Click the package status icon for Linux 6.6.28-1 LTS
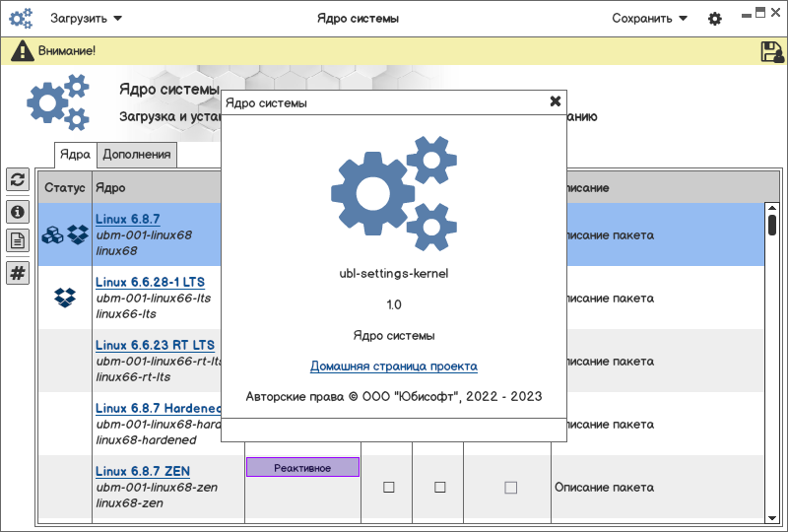 coord(65,297)
